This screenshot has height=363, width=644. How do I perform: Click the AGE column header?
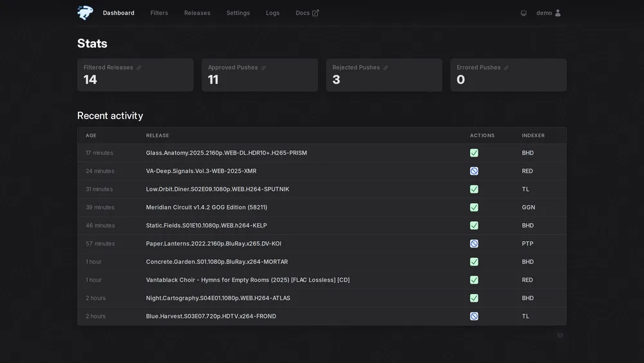point(91,135)
